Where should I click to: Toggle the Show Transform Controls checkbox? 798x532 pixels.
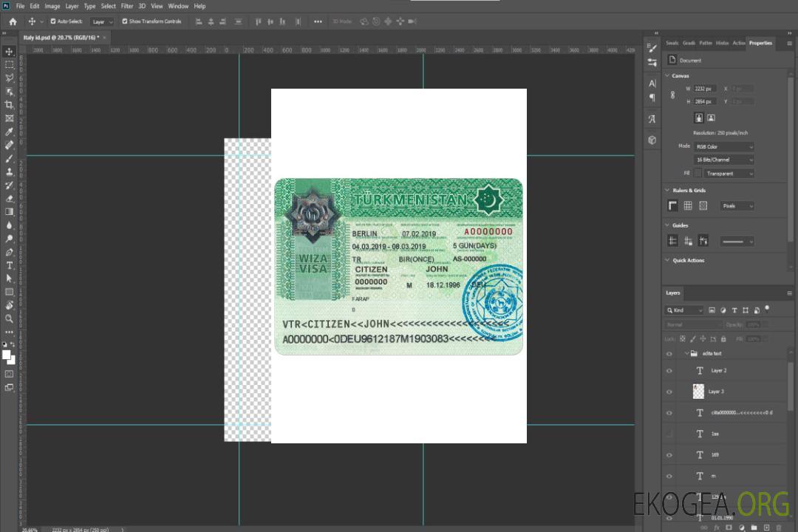click(x=125, y=21)
